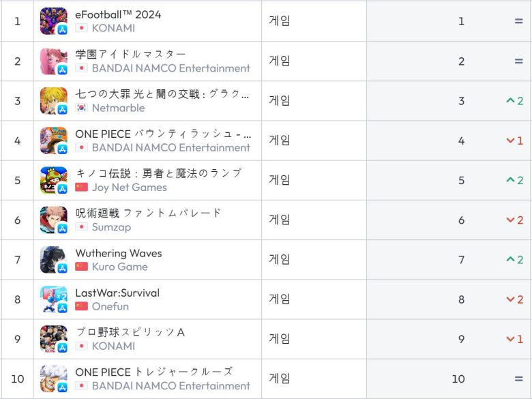532x399 pixels.
Task: Click the Onefun publisher name
Action: click(x=110, y=306)
